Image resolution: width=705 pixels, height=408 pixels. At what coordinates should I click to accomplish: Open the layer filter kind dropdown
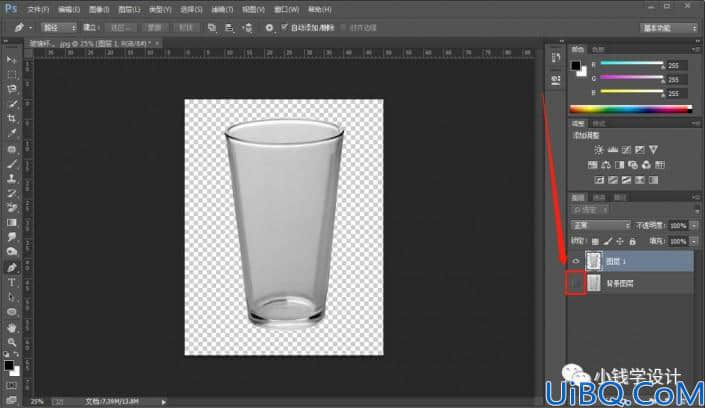tap(591, 210)
